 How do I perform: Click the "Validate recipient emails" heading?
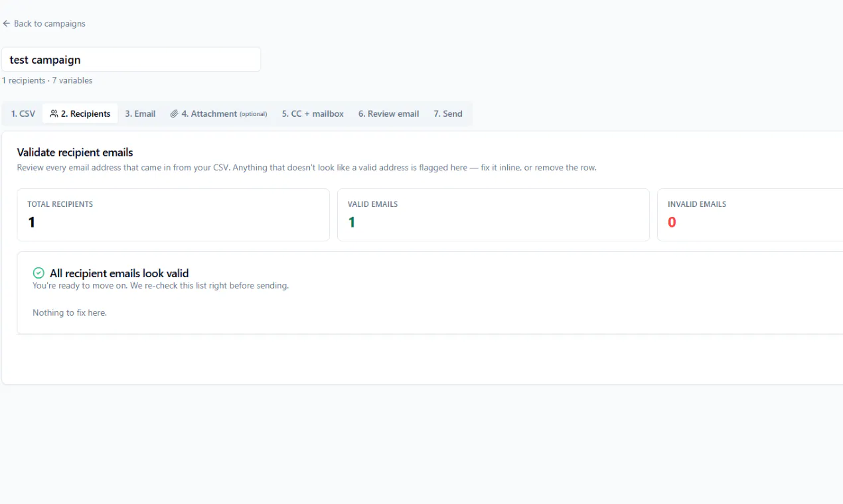pyautogui.click(x=75, y=153)
